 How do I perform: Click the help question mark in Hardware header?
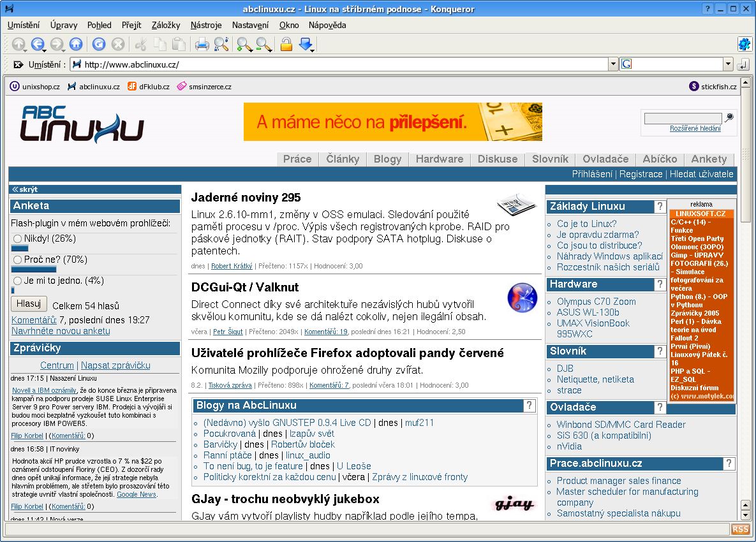pos(660,284)
